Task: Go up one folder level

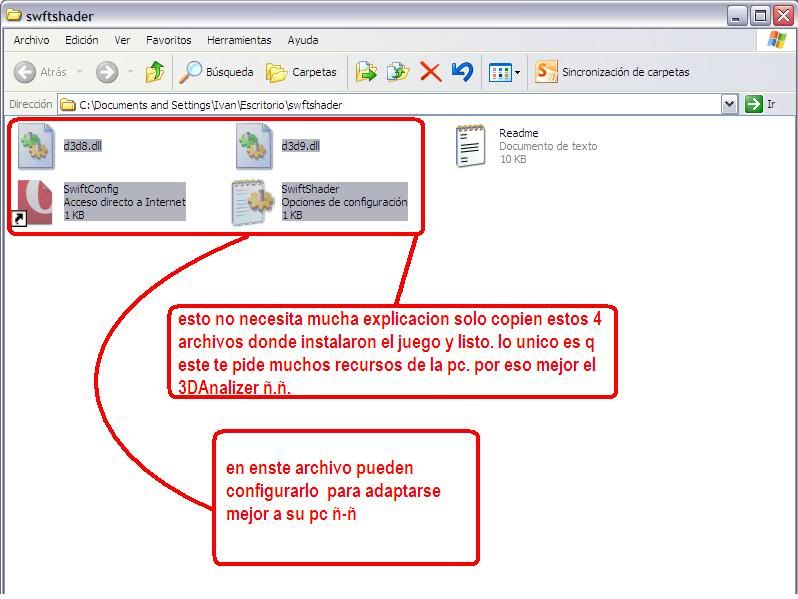Action: [x=155, y=72]
